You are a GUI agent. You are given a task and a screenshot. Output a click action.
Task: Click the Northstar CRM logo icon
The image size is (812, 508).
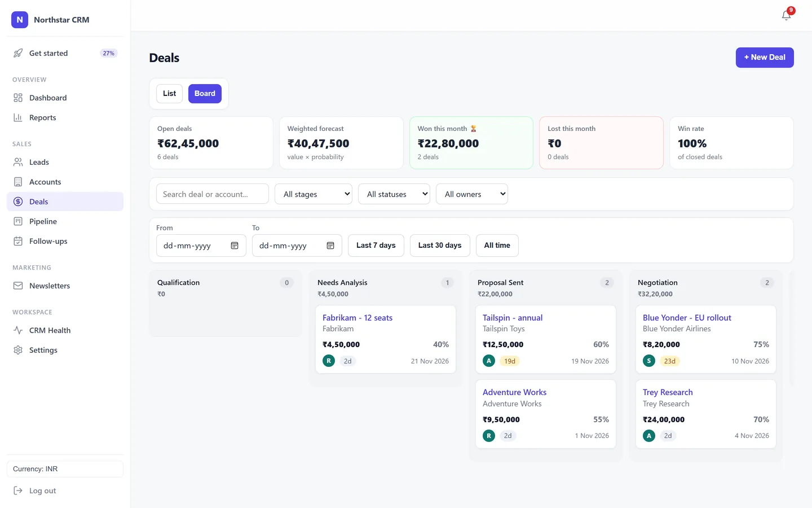point(20,20)
